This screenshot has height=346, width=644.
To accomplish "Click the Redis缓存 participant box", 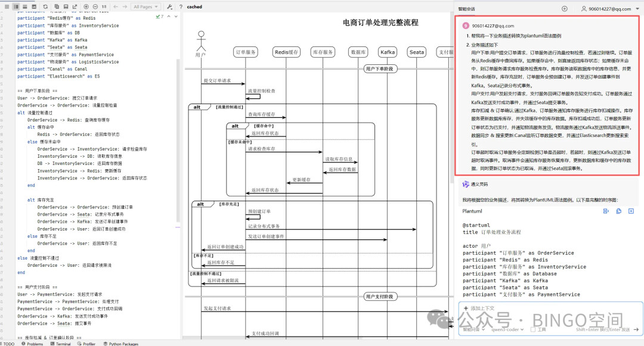I will click(x=286, y=52).
